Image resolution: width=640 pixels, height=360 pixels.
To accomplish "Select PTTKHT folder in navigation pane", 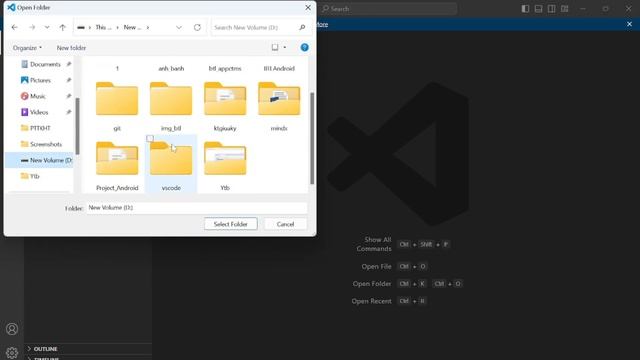I will tap(40, 128).
